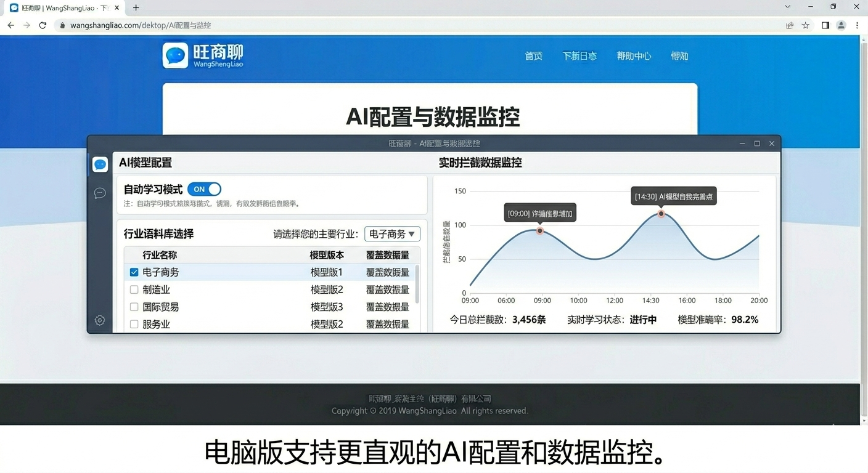Uncheck the 电子商务 industry checkbox
Viewport: 868px width, 473px height.
[134, 272]
